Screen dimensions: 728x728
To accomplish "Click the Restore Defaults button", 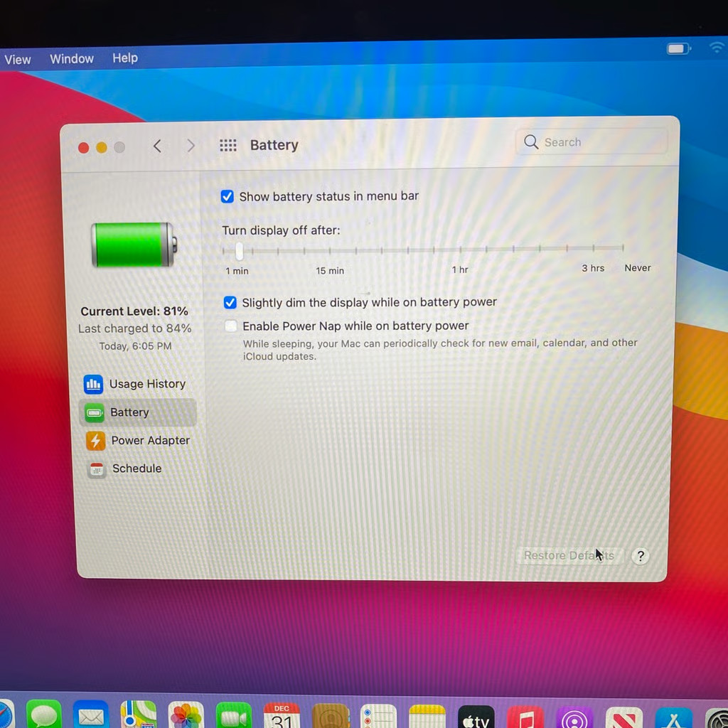I will [x=569, y=555].
